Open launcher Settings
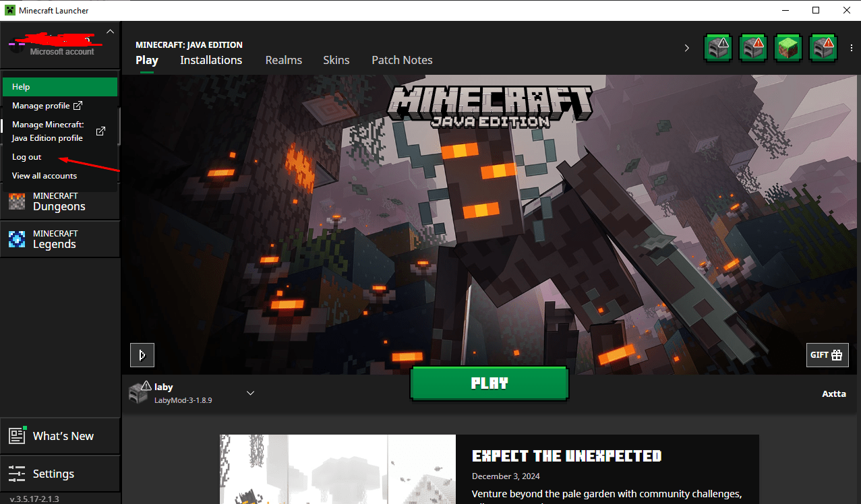The width and height of the screenshot is (861, 504). (60, 474)
